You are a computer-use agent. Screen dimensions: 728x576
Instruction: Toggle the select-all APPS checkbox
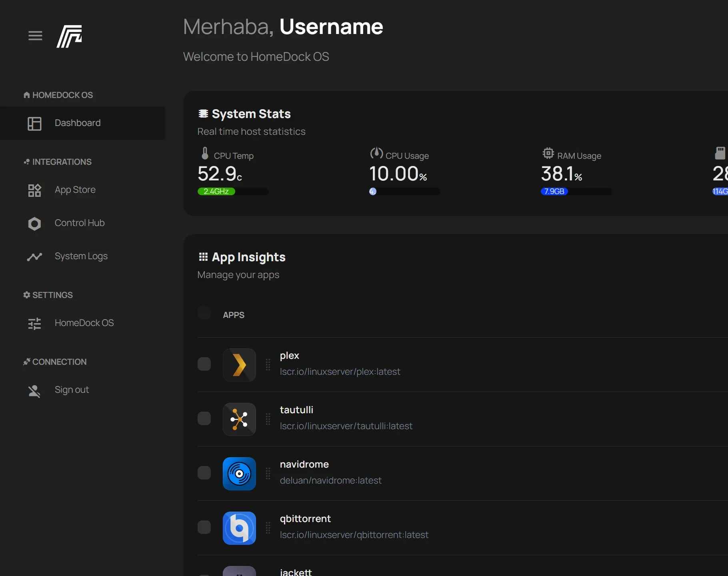pos(204,313)
